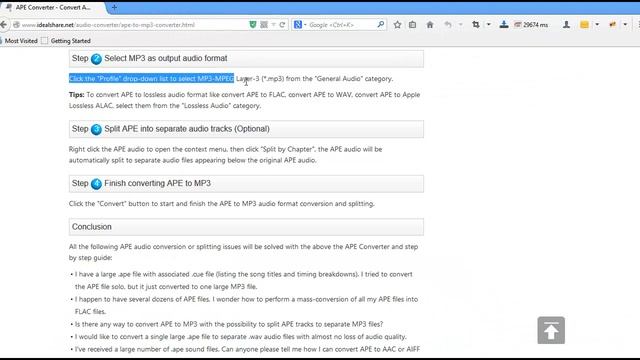Expand the orange extension dropdown arrow
640x360 pixels.
pyautogui.click(x=625, y=25)
